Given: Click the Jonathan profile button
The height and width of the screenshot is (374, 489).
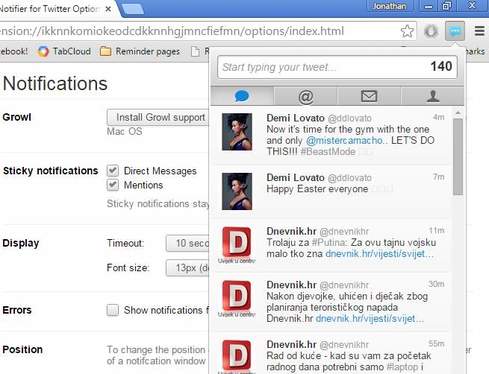Looking at the screenshot, I should pyautogui.click(x=389, y=6).
